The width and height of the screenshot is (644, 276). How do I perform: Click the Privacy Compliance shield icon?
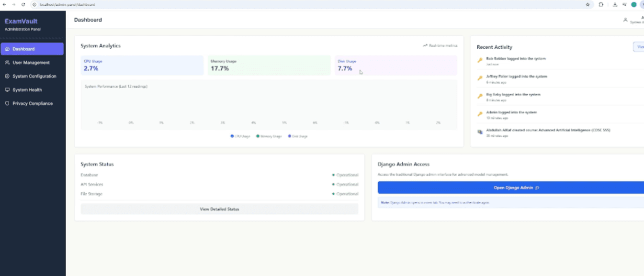click(x=7, y=103)
